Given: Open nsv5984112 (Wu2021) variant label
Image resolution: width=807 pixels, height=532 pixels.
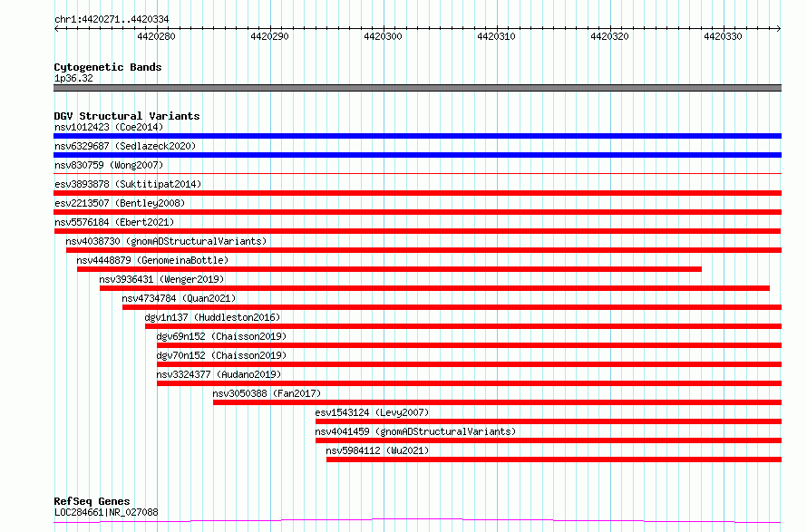Looking at the screenshot, I should (x=377, y=450).
